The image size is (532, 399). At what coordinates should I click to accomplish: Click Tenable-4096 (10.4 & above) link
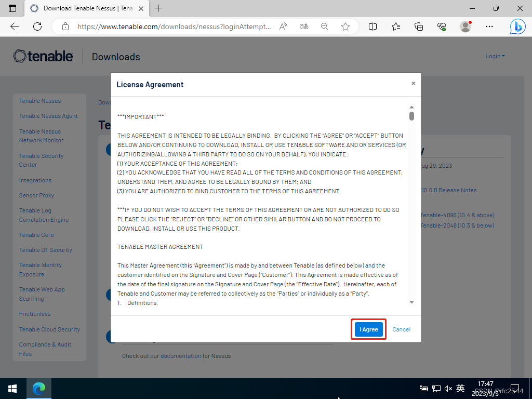458,215
